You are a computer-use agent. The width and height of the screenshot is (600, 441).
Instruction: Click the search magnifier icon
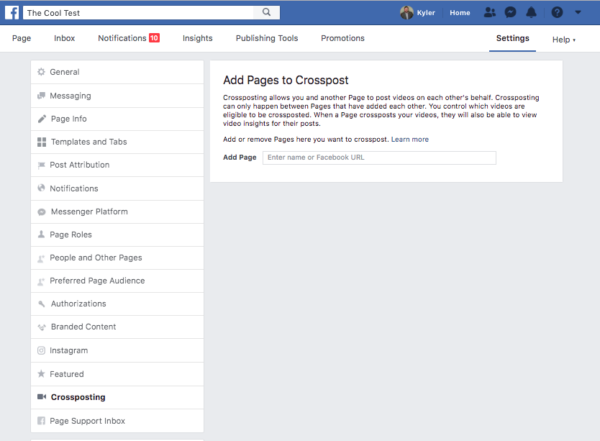coord(267,12)
